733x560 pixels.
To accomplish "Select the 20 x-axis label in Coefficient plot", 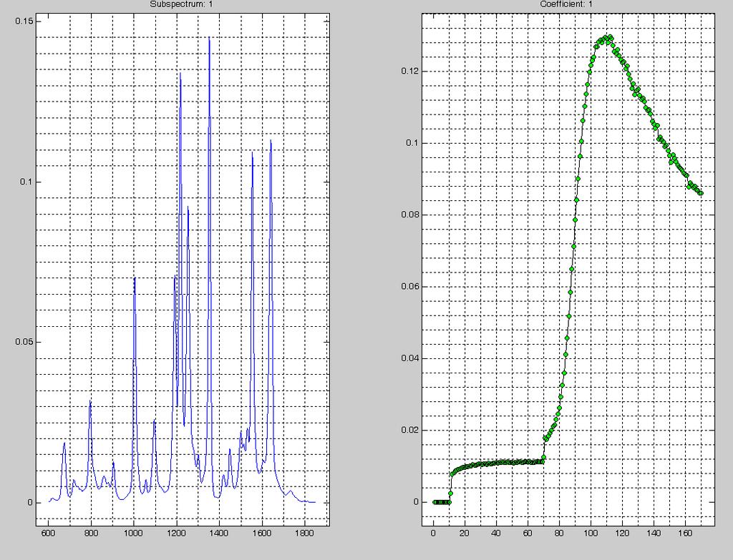I will click(464, 533).
